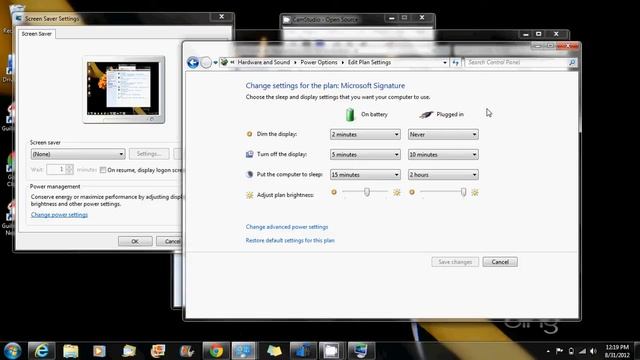Screen dimensions: 640x360
Task: Click the Search Control Panel field
Action: (516, 62)
